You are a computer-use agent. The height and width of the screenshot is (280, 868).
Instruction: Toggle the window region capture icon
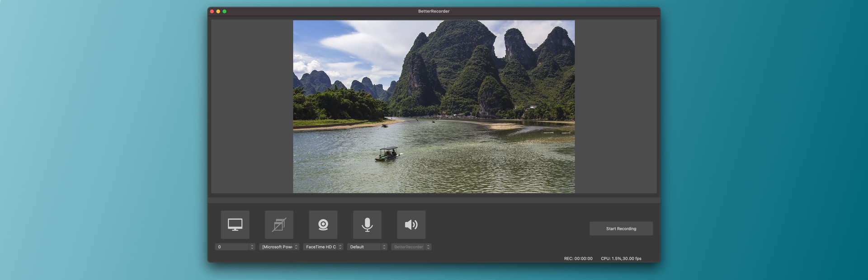coord(279,225)
